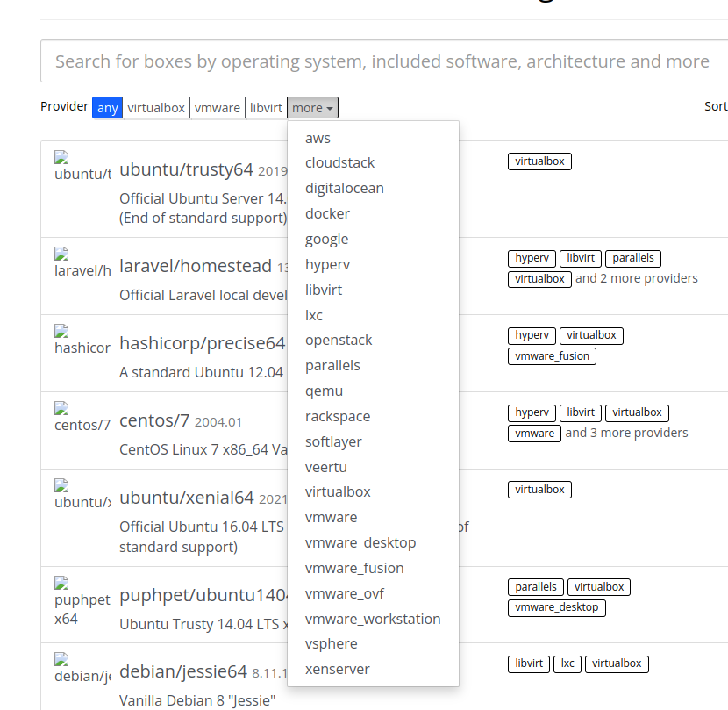This screenshot has width=728, height=710.
Task: Choose vsphere from the providers menu
Action: coord(374,644)
